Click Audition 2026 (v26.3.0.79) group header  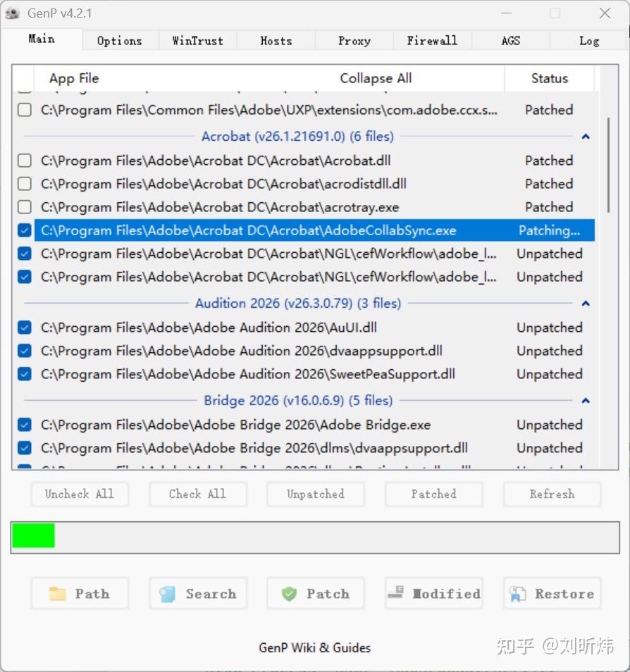coord(298,303)
